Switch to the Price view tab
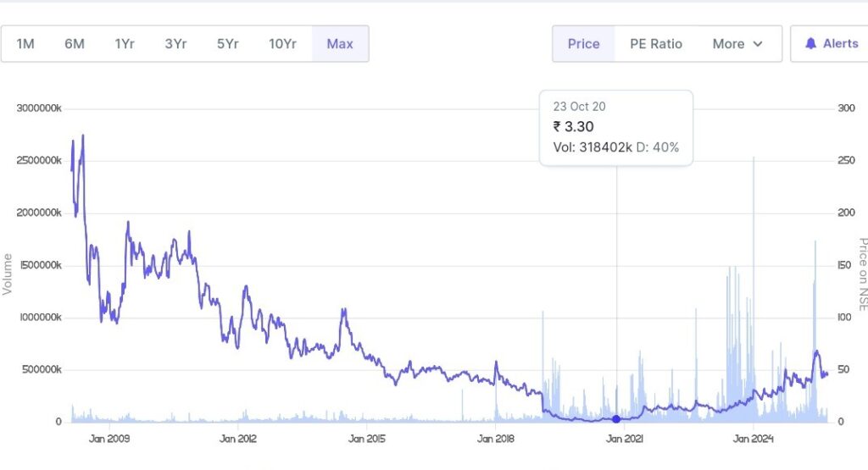Screen dimensions: 868x470 coord(583,43)
